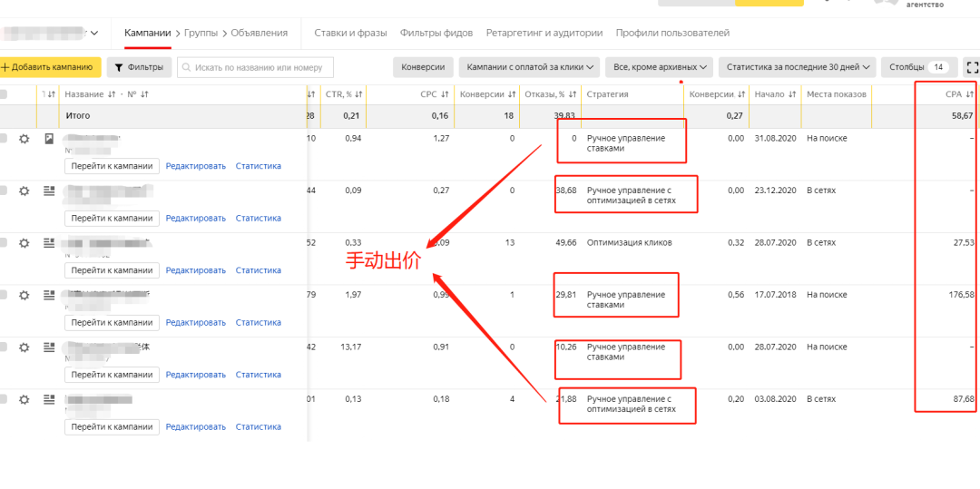This screenshot has width=980, height=489.
Task: Click total CPA value 58,67
Action: point(963,115)
